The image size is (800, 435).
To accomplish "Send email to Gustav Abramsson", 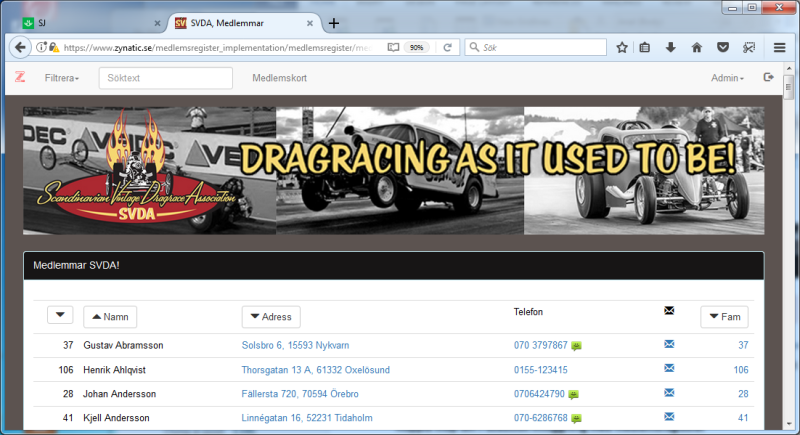I will 669,344.
